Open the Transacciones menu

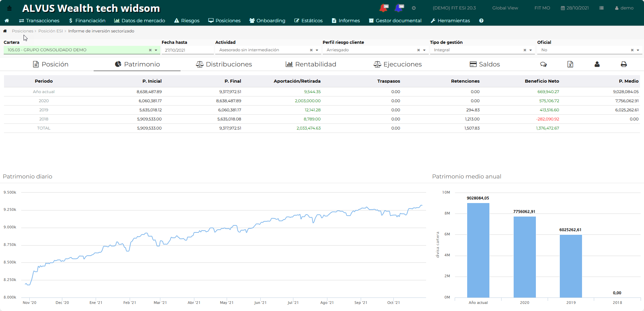tap(39, 21)
